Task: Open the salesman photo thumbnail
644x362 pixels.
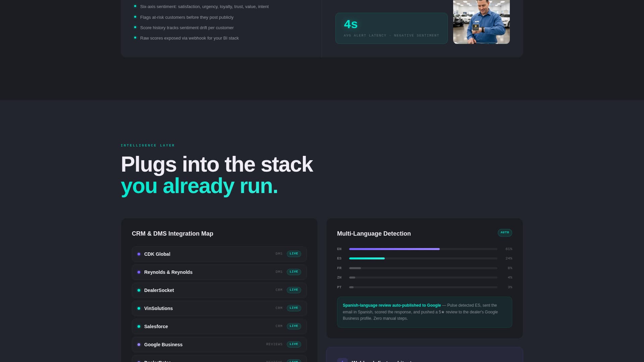Action: (481, 22)
